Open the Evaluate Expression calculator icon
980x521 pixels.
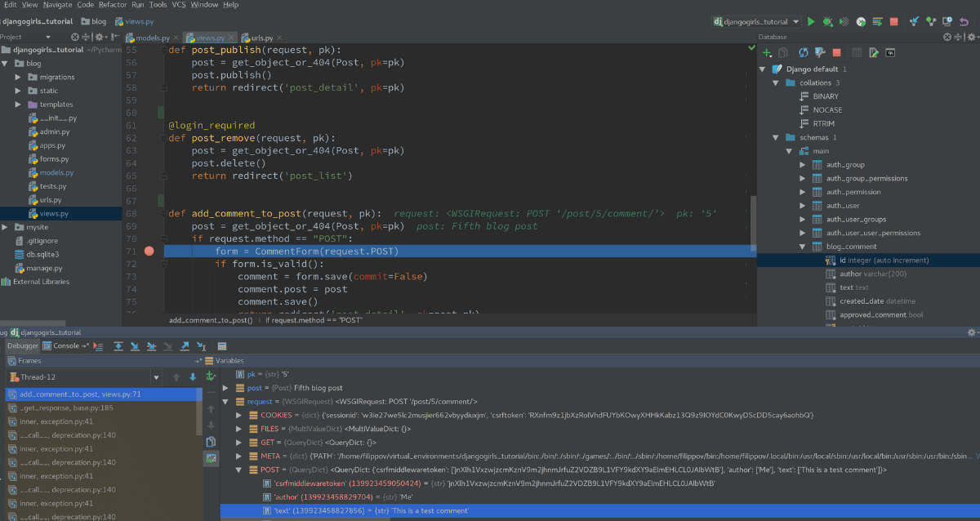[221, 346]
